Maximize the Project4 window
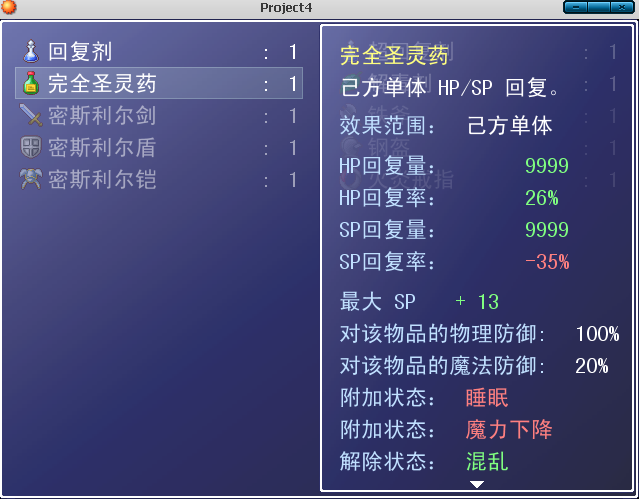 (x=599, y=7)
